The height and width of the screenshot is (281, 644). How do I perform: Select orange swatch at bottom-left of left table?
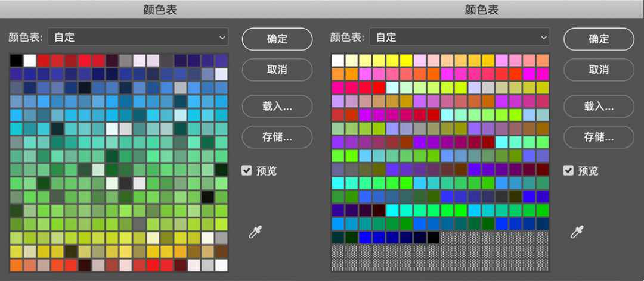[x=16, y=265]
